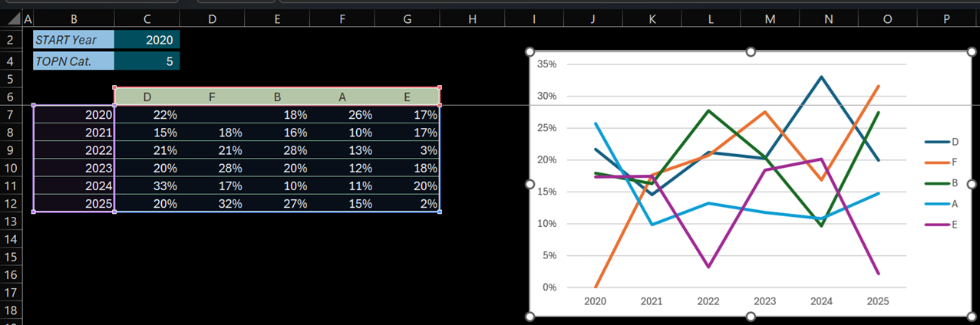Click the 32% cell in the 2025 row

(212, 204)
